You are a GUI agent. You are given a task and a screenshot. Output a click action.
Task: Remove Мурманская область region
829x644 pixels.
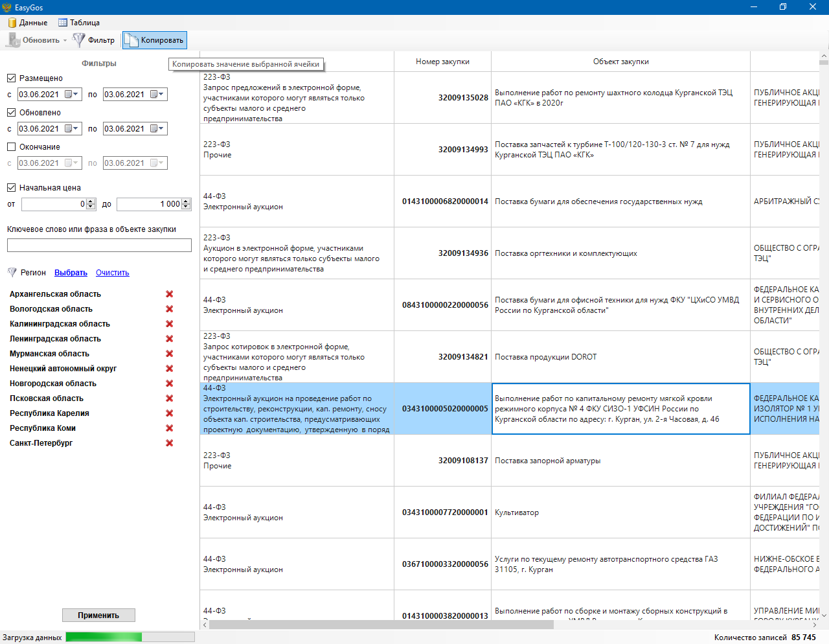point(170,354)
